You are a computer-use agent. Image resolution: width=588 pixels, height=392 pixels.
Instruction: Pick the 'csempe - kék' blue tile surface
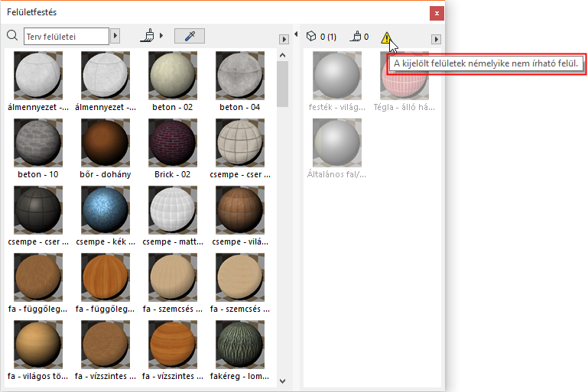click(106, 209)
